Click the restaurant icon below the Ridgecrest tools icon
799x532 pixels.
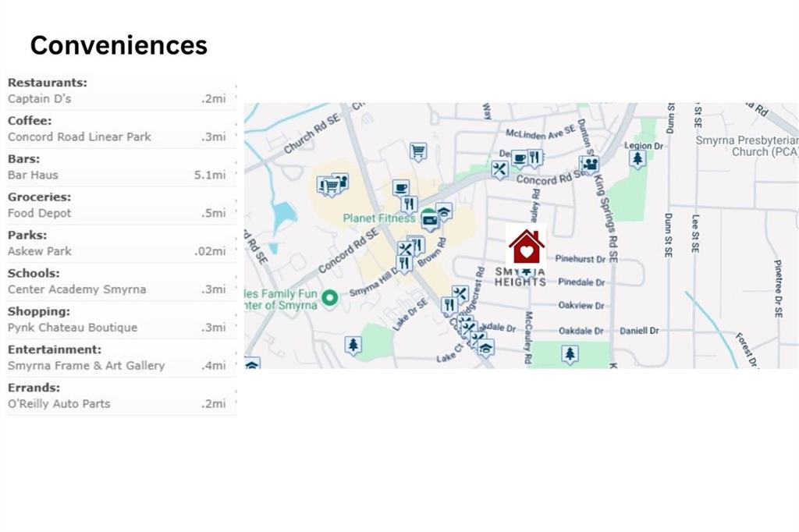(x=449, y=305)
